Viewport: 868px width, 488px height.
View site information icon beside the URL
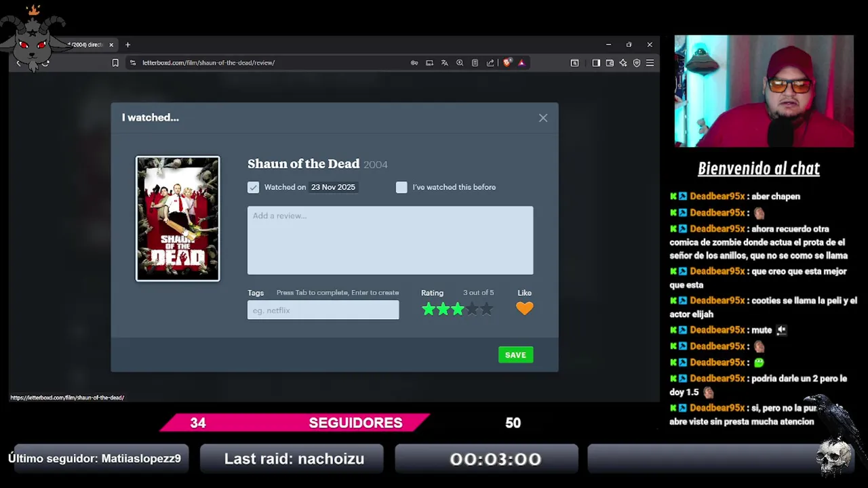point(133,63)
